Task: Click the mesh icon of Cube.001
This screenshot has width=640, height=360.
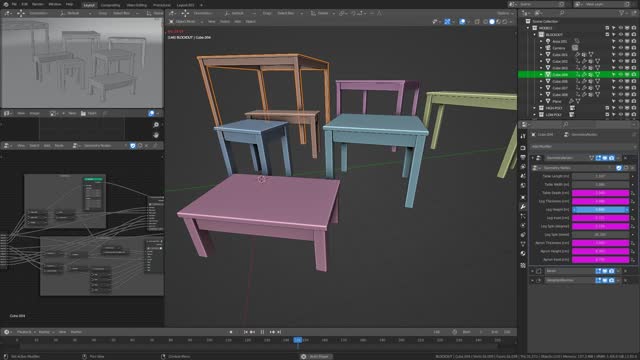Action: tap(548, 54)
